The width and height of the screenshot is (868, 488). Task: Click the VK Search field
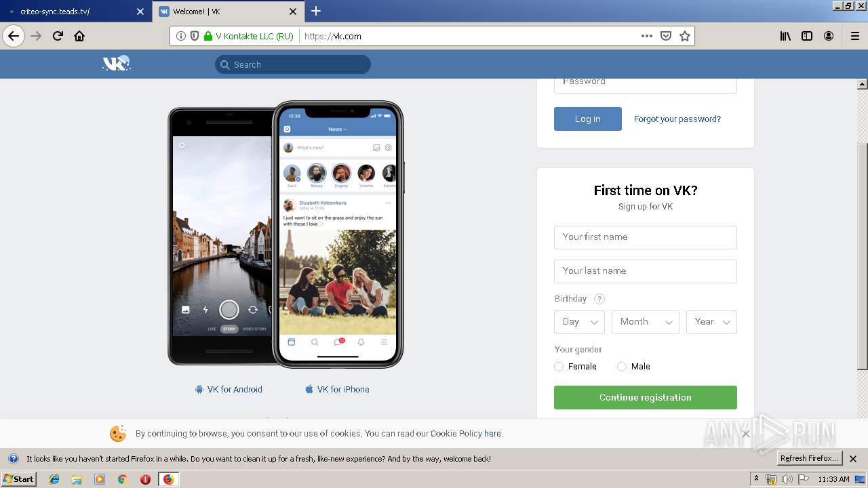coord(293,64)
